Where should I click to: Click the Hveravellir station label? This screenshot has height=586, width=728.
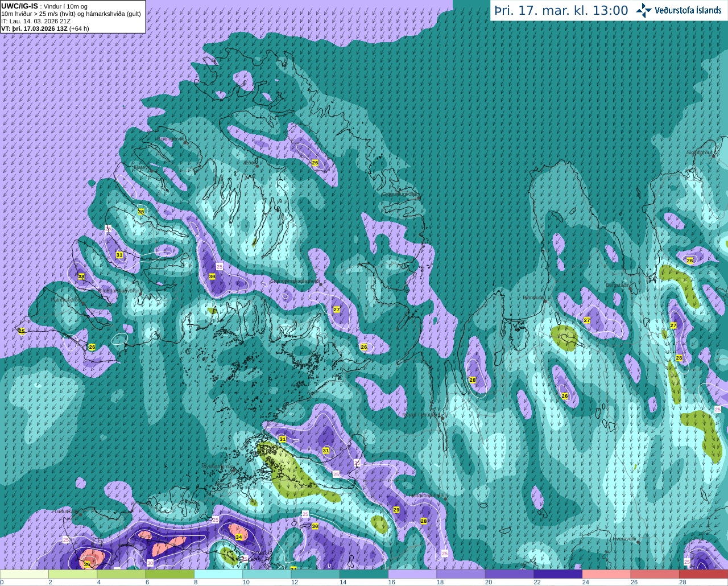(x=624, y=538)
